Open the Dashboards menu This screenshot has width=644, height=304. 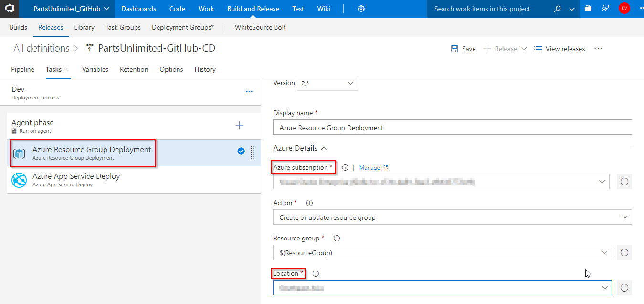tap(138, 9)
